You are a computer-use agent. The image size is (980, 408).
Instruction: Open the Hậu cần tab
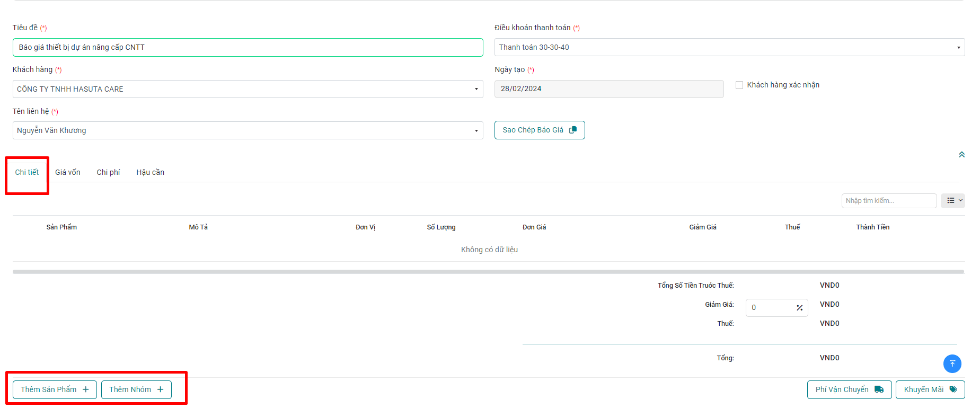[x=150, y=172]
